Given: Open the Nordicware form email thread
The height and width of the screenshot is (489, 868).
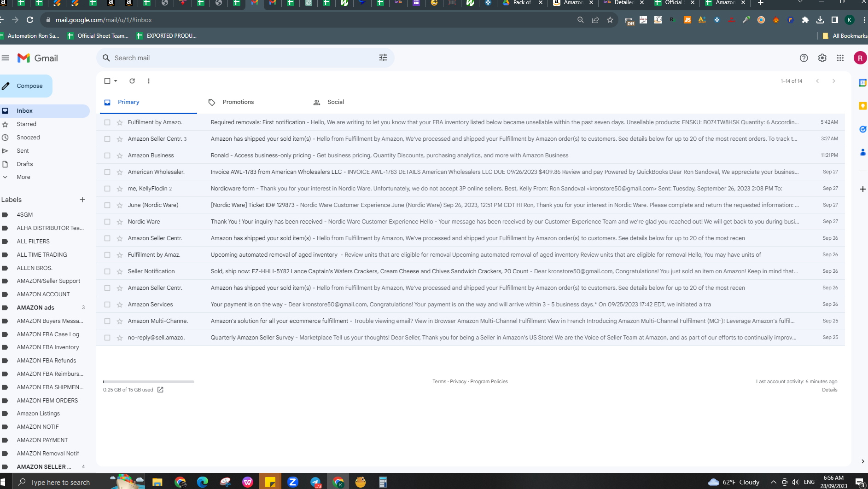Looking at the screenshot, I should (x=471, y=189).
